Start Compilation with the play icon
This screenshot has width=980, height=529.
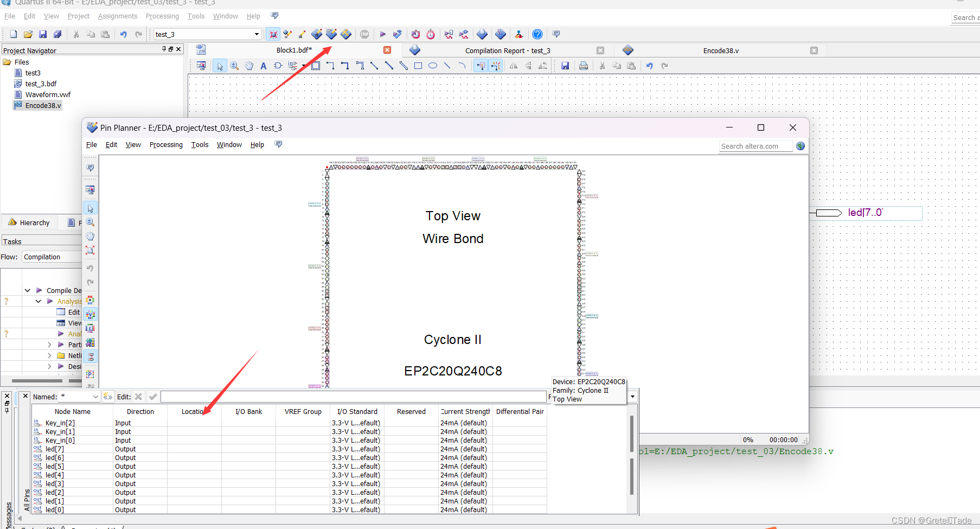tap(383, 34)
